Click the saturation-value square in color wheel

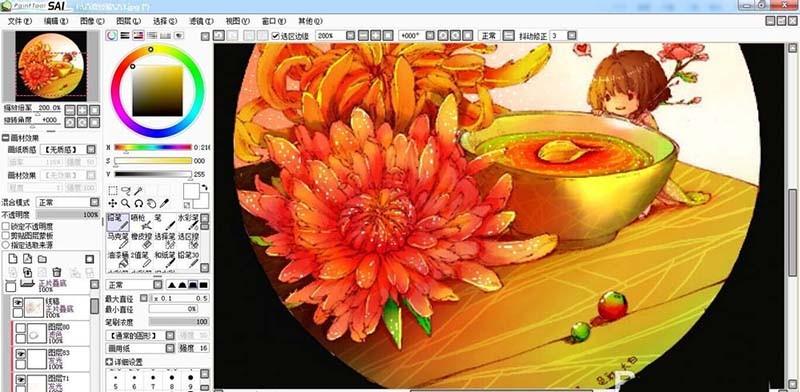(157, 91)
